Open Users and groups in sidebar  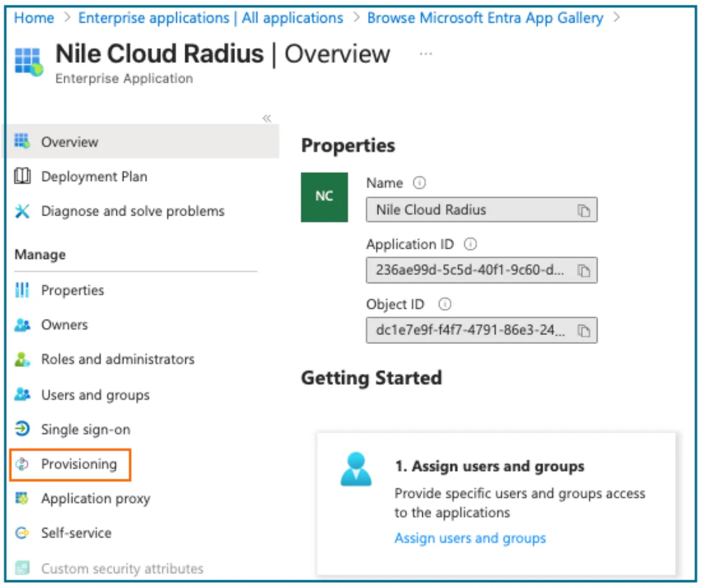click(x=96, y=395)
